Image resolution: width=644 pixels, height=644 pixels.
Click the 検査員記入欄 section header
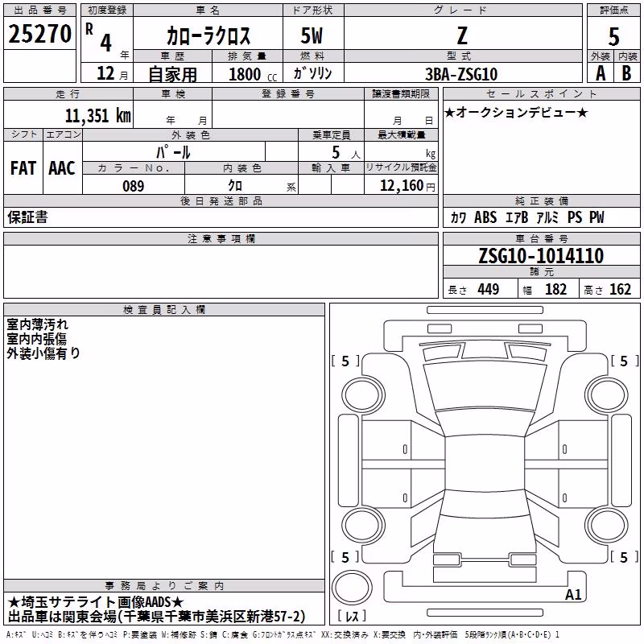[x=164, y=310]
